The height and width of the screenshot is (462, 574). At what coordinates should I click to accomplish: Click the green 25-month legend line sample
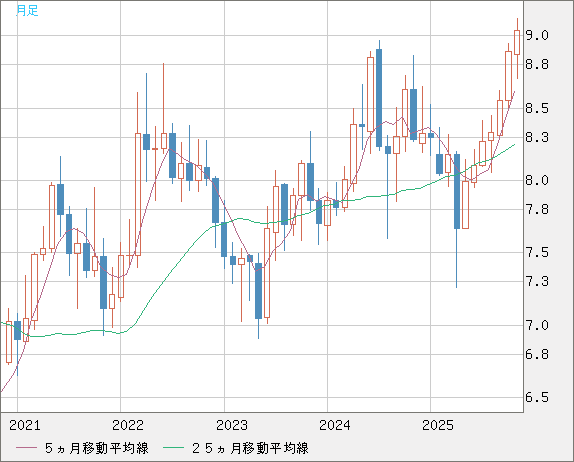(173, 448)
